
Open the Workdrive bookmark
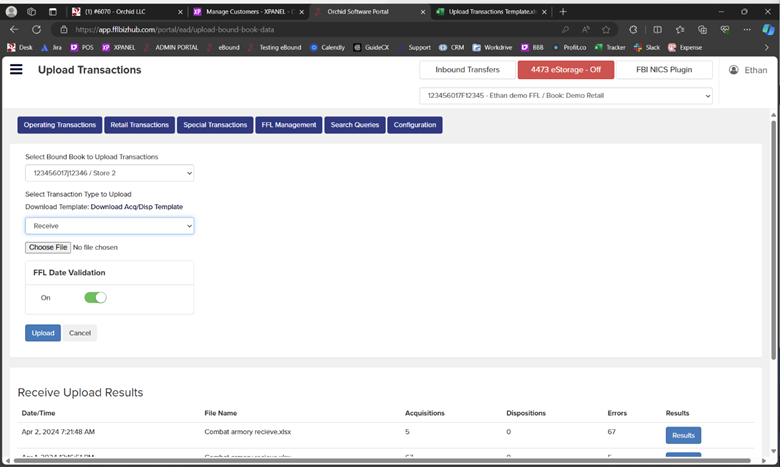point(492,47)
